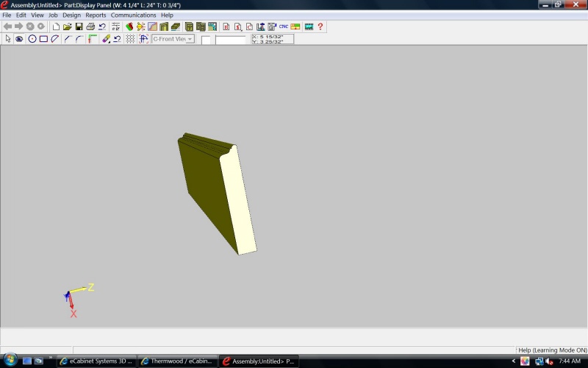Click the wide empty input field
This screenshot has height=368, width=588.
tap(231, 40)
